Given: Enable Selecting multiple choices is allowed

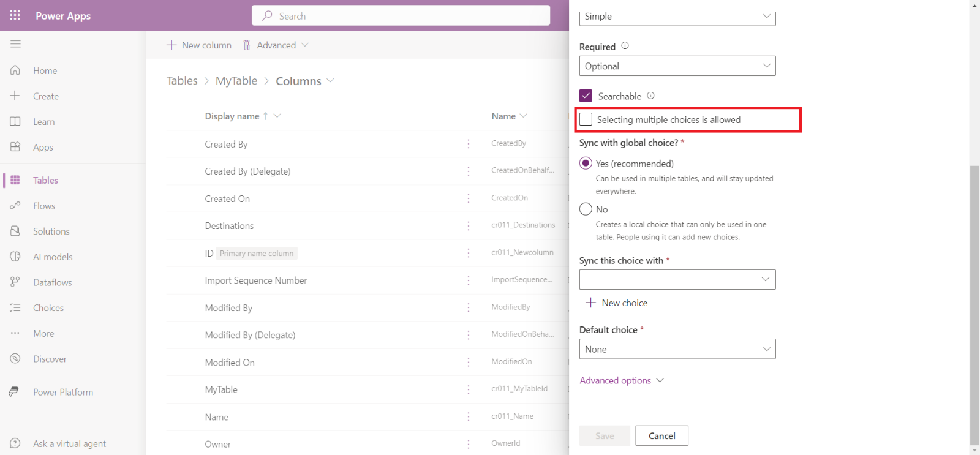Looking at the screenshot, I should point(586,119).
